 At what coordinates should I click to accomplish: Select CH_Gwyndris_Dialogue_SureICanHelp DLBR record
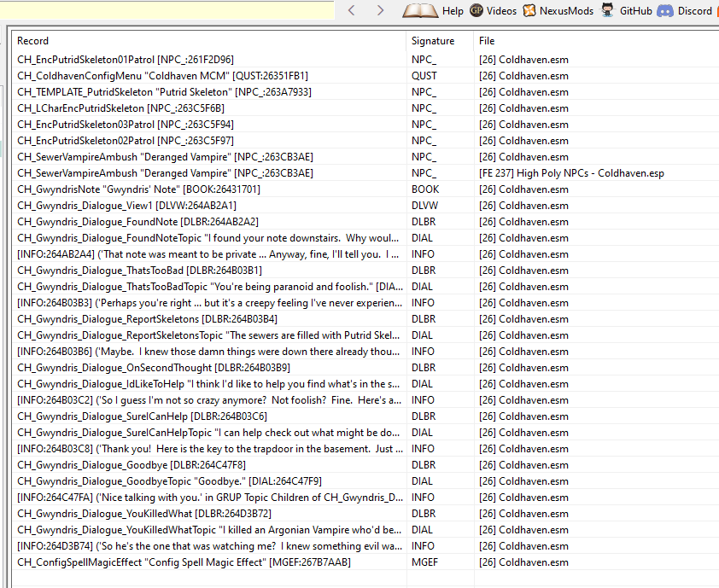(142, 416)
